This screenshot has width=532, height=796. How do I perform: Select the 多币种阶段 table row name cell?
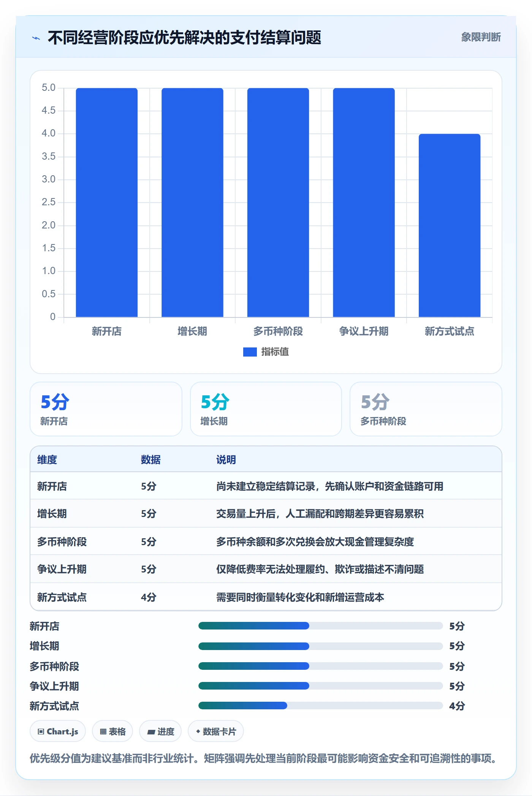62,542
